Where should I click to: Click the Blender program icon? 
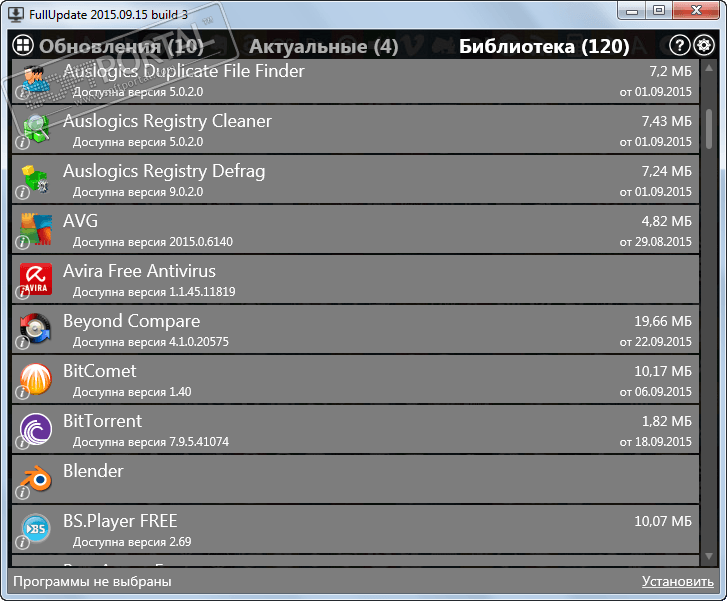(x=36, y=479)
